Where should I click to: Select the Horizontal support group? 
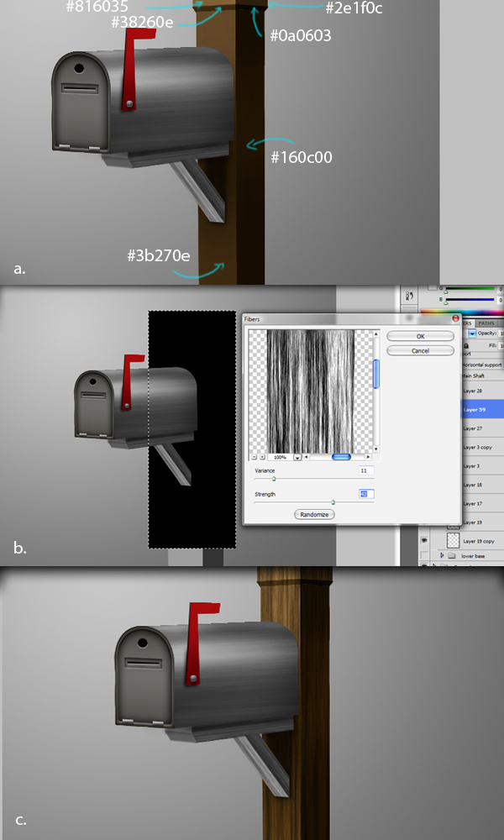pos(482,365)
